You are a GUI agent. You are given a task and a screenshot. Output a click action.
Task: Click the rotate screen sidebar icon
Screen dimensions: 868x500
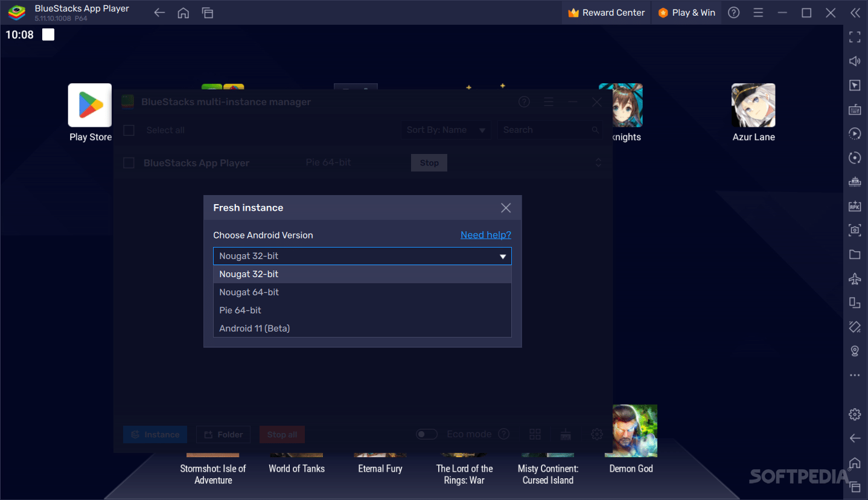(855, 327)
